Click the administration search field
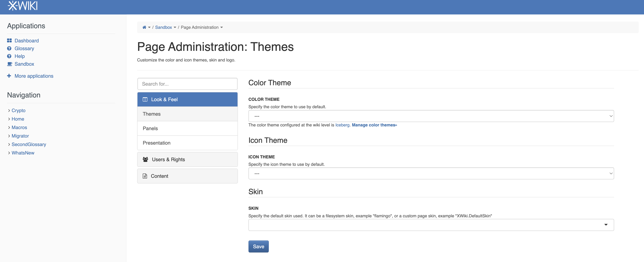644x262 pixels. pos(187,84)
